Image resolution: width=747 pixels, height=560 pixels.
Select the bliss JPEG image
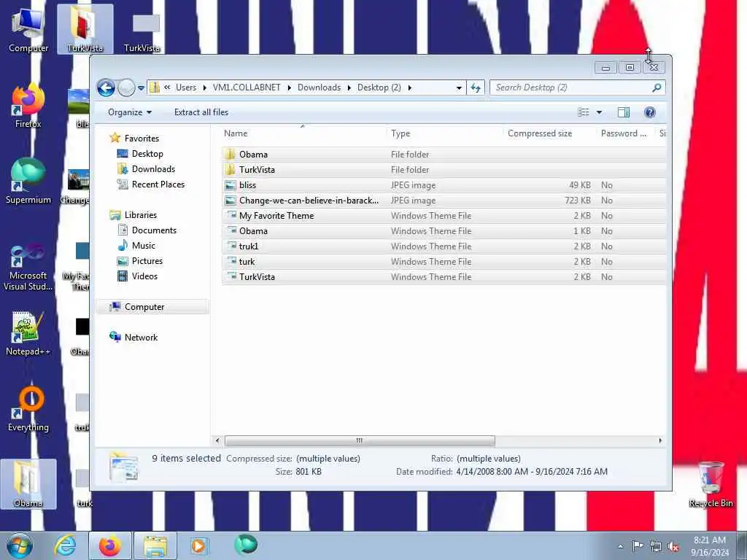pos(444,185)
